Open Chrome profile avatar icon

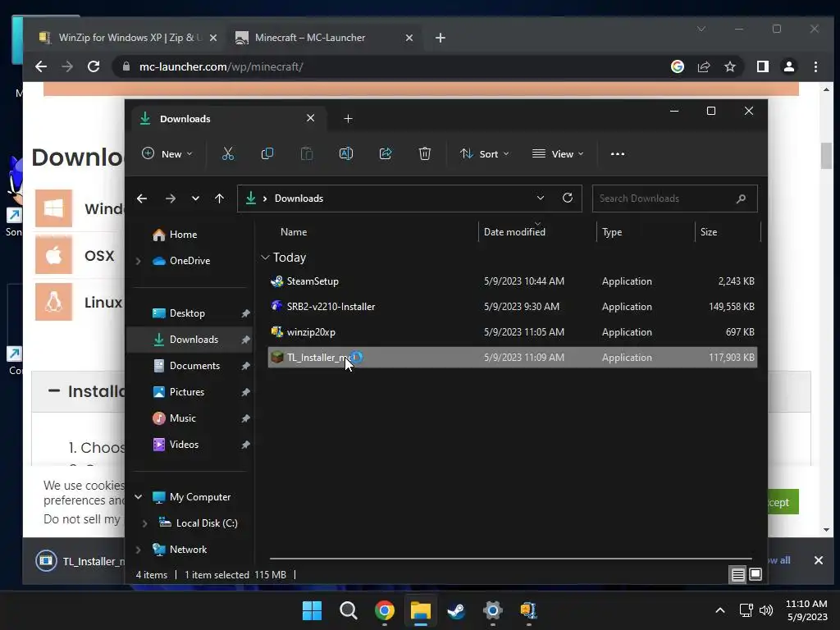coord(788,66)
